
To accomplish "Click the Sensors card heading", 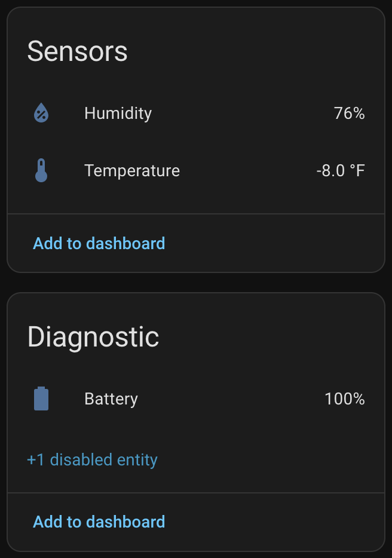I will [x=77, y=51].
